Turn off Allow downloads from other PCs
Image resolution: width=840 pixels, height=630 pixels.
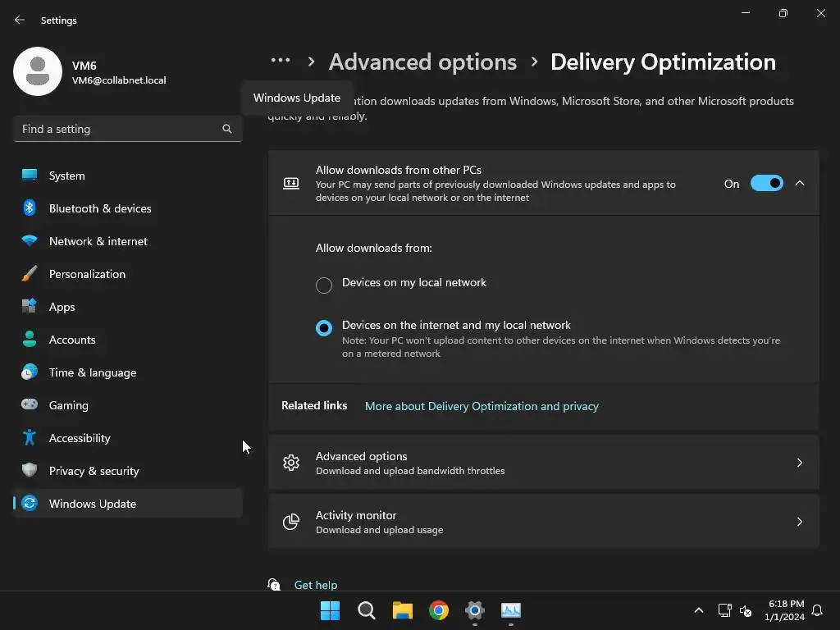pyautogui.click(x=767, y=183)
